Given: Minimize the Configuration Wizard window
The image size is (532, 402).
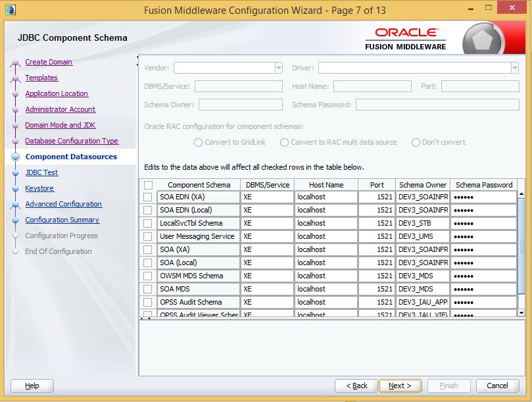Looking at the screenshot, I should (x=471, y=9).
